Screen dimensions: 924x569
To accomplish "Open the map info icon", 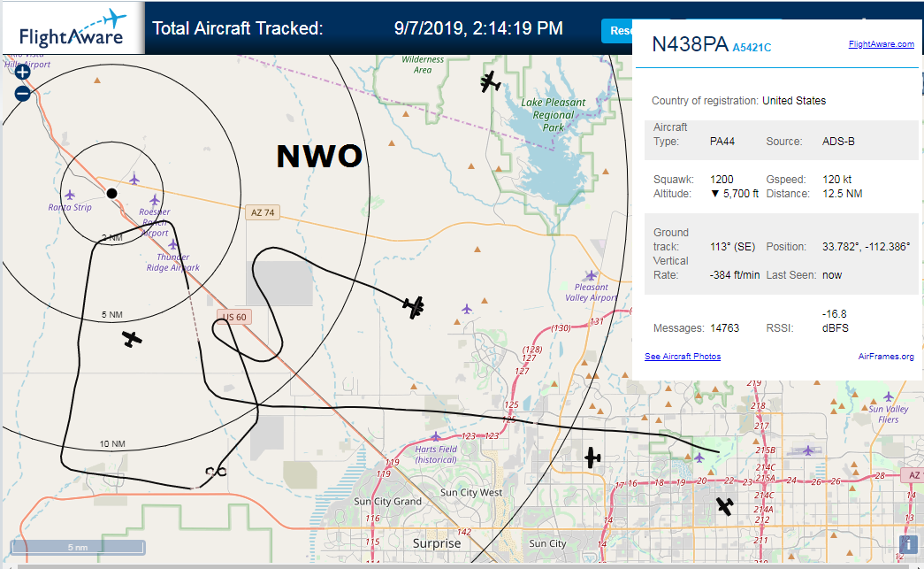I will (907, 544).
